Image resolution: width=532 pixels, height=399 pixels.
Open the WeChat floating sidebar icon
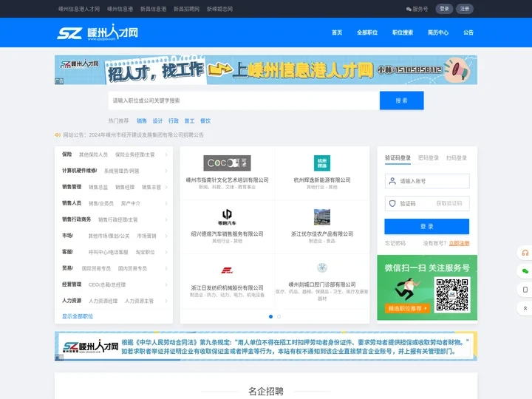pyautogui.click(x=525, y=271)
